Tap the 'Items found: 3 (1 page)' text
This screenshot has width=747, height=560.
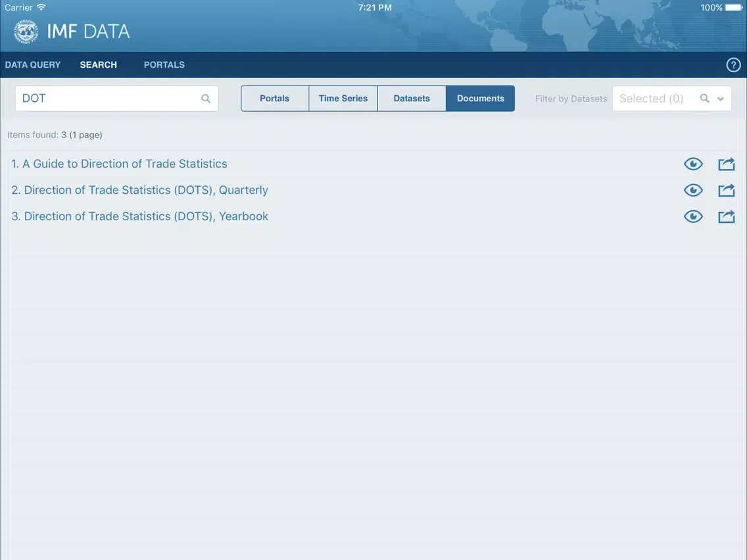[x=55, y=135]
